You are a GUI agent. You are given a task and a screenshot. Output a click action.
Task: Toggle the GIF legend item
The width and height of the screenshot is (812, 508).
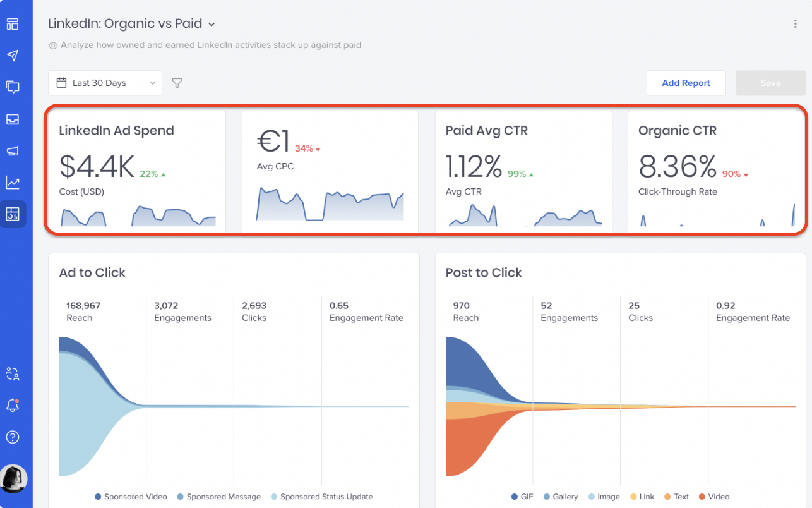click(522, 497)
